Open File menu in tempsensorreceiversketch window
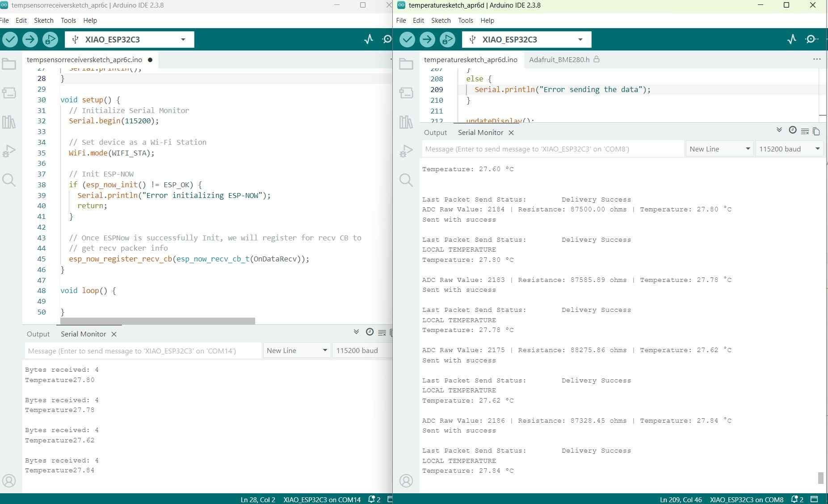 (x=4, y=21)
